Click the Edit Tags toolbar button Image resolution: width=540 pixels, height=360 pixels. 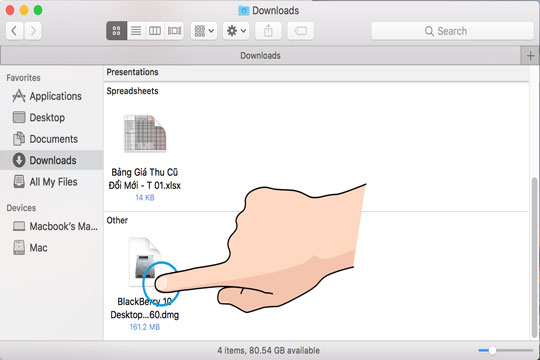[x=301, y=31]
